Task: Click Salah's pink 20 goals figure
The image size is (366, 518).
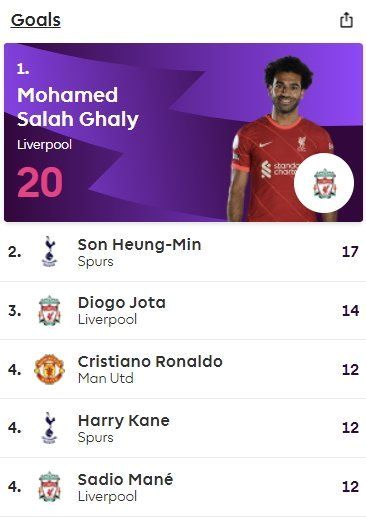Action: point(40,182)
